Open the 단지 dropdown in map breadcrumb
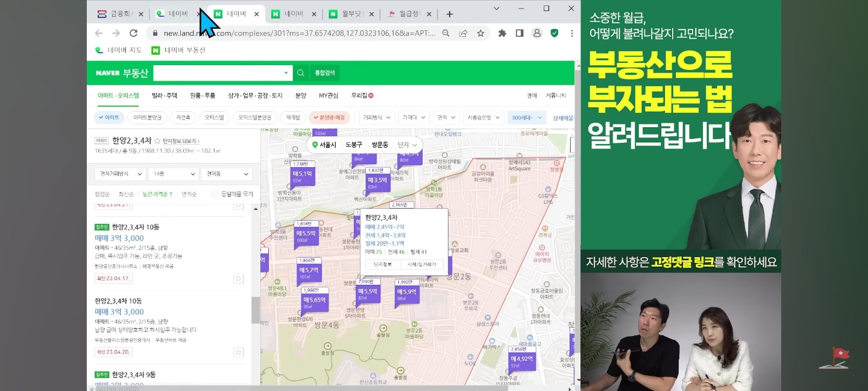Viewport: 868px width, 391px height. [x=407, y=145]
